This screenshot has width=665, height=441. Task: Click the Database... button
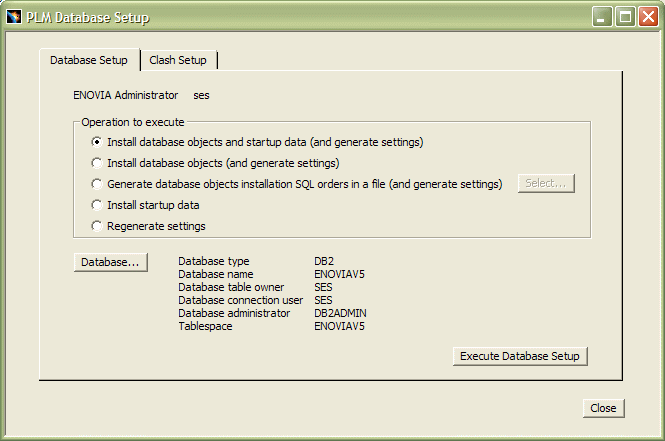[x=111, y=262]
